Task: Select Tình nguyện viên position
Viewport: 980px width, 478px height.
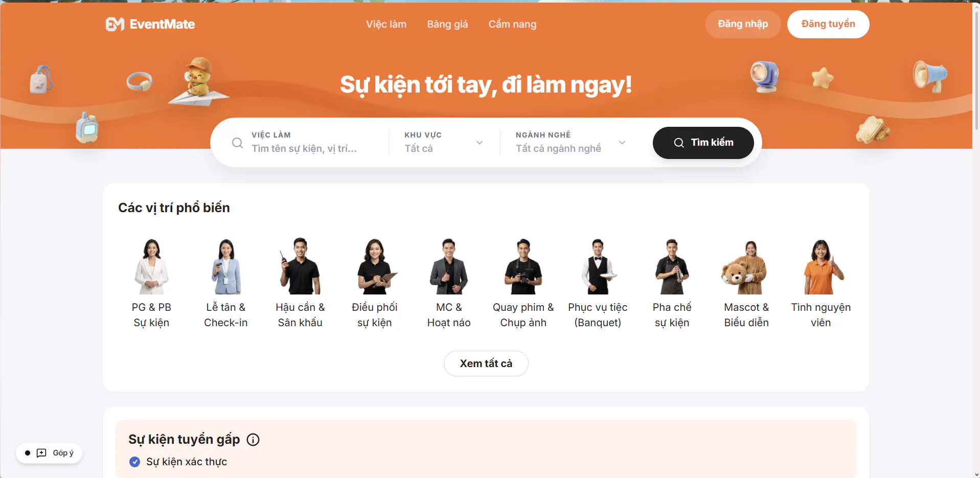Action: click(x=821, y=284)
